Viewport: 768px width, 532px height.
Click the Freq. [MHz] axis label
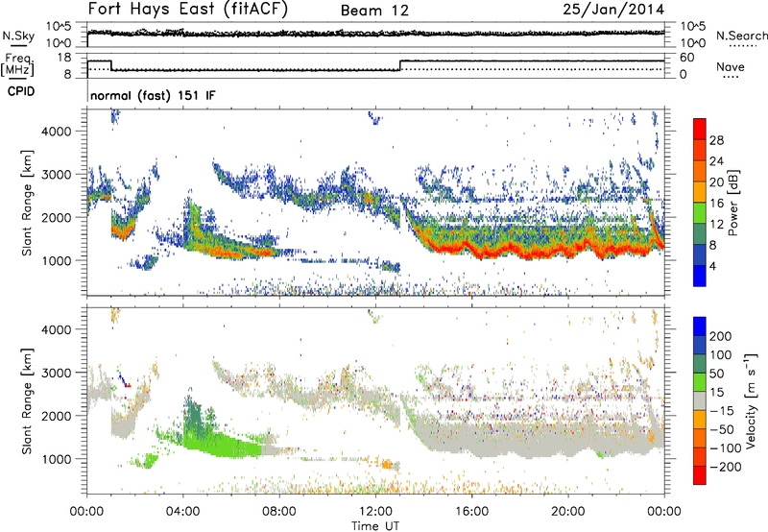(x=17, y=65)
